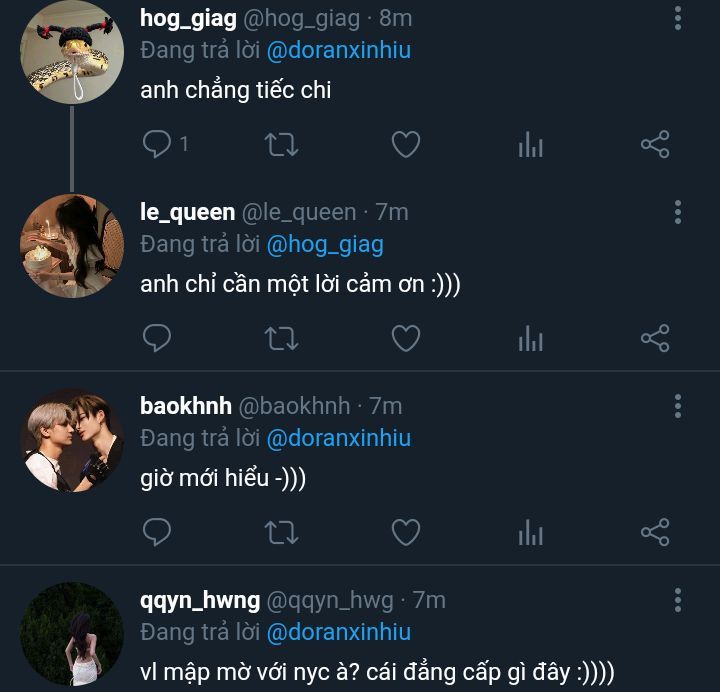
Task: Retweet le_queen's reply
Action: [281, 338]
